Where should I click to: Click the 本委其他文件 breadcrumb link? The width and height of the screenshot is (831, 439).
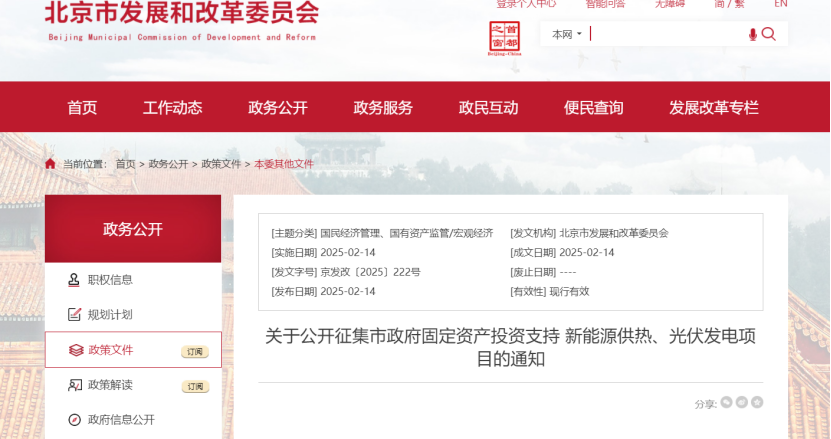tap(284, 164)
